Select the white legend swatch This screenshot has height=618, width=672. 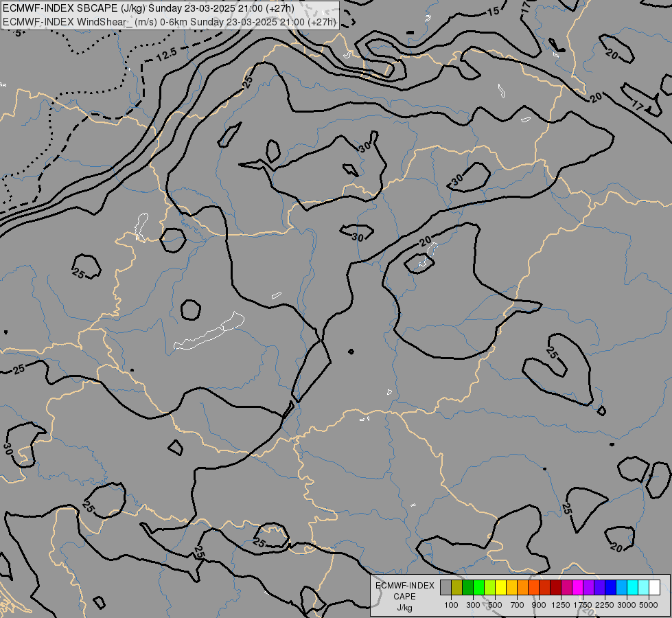point(654,587)
